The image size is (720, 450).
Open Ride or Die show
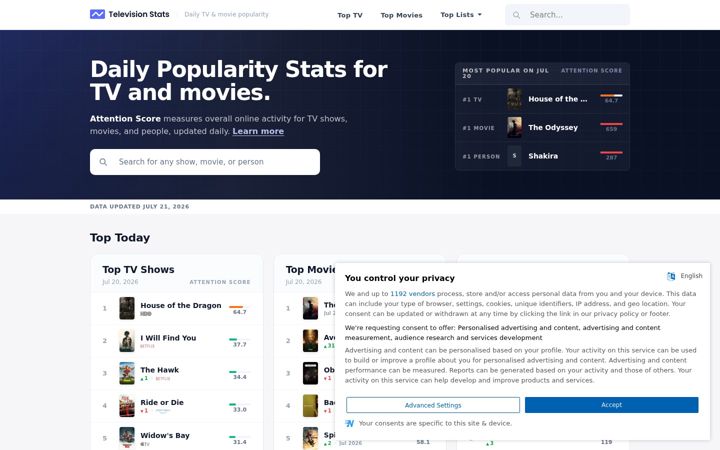[x=162, y=402]
